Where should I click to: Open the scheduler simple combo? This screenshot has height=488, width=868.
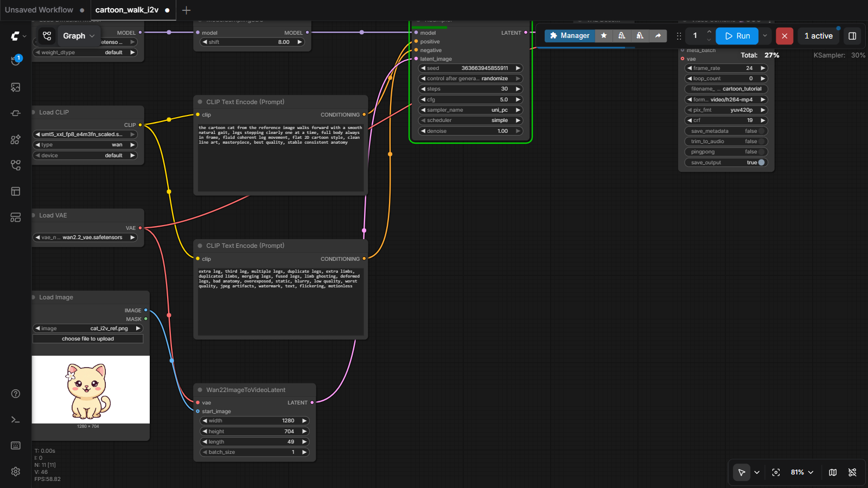[x=470, y=120]
